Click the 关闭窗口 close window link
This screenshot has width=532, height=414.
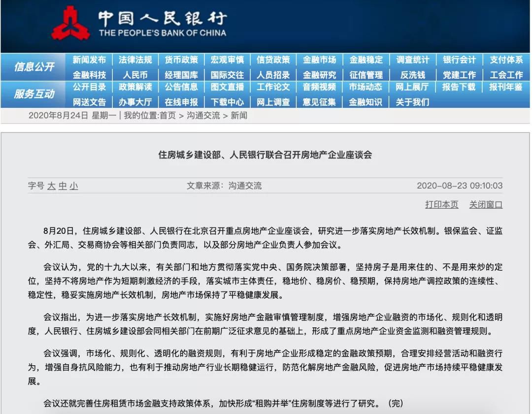(486, 204)
